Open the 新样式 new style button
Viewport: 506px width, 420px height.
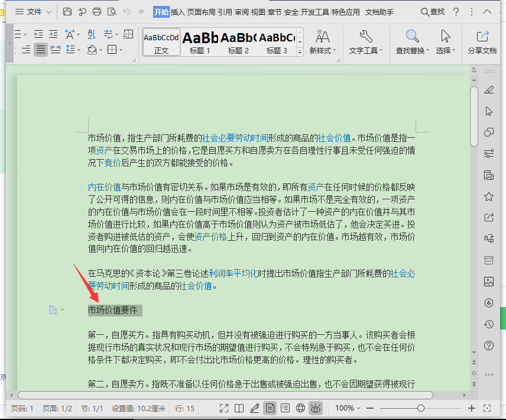pos(323,41)
